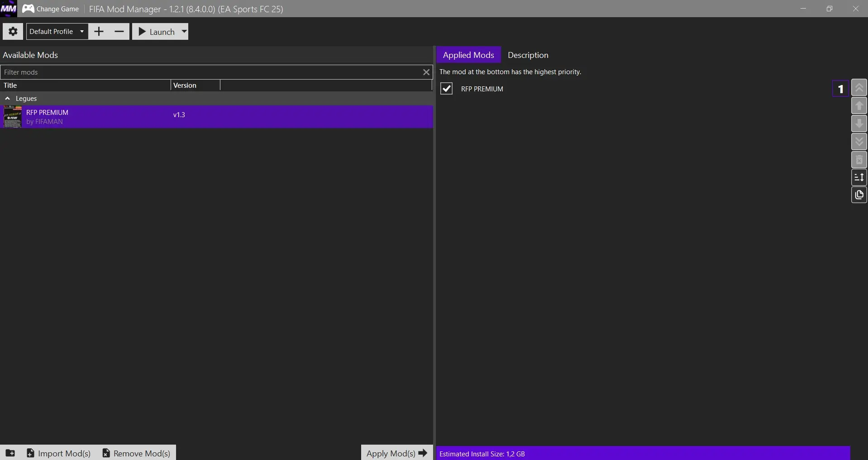Click Estimated Install Size status bar
Viewport: 868px width, 460px height.
tap(643, 453)
